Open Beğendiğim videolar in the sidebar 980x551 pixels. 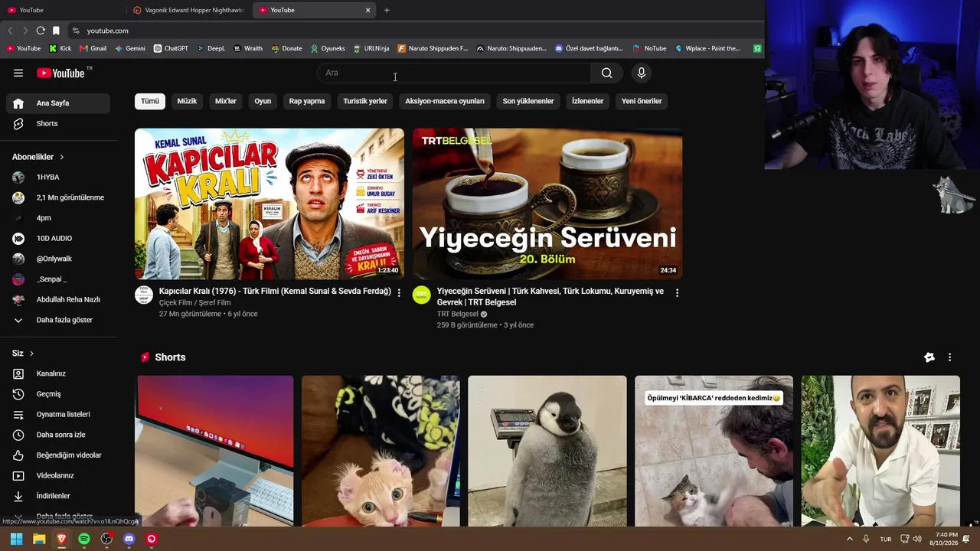pyautogui.click(x=58, y=455)
